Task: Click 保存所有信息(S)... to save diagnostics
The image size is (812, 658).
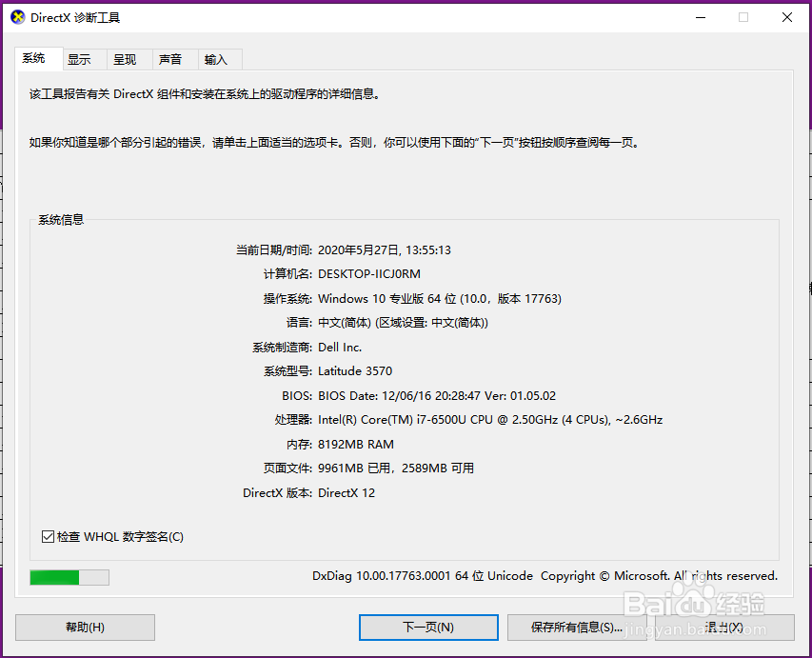Action: click(x=575, y=627)
